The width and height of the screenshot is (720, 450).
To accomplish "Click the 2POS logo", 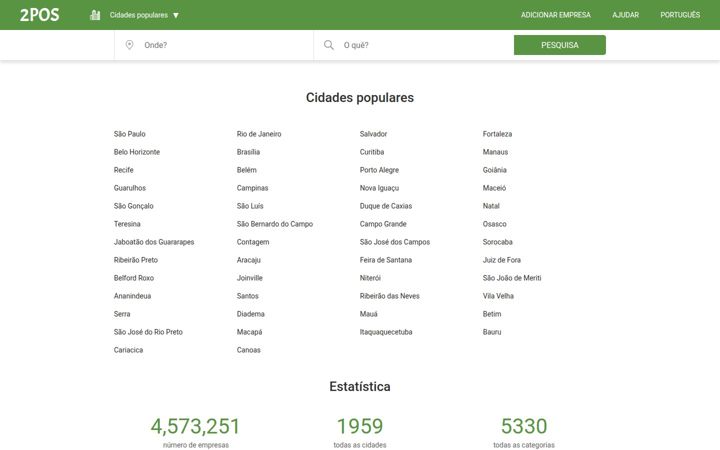I will 39,15.
